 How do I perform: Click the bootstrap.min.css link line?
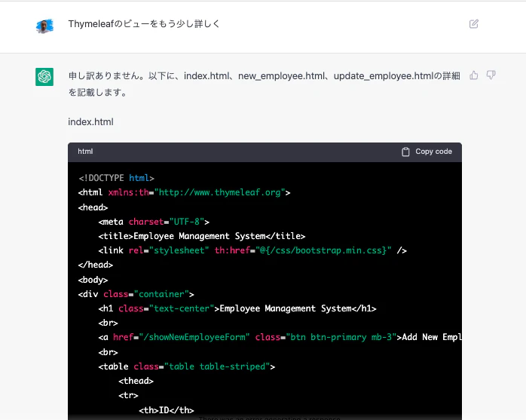(252, 250)
